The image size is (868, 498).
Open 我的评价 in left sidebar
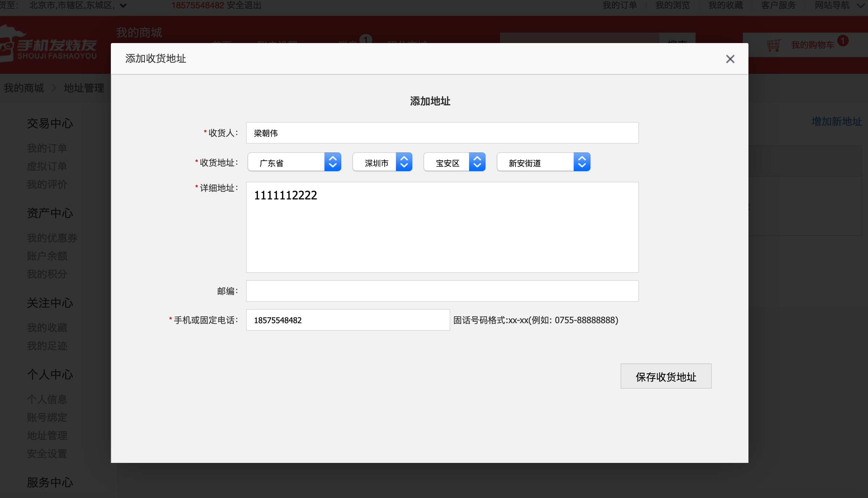tap(47, 184)
